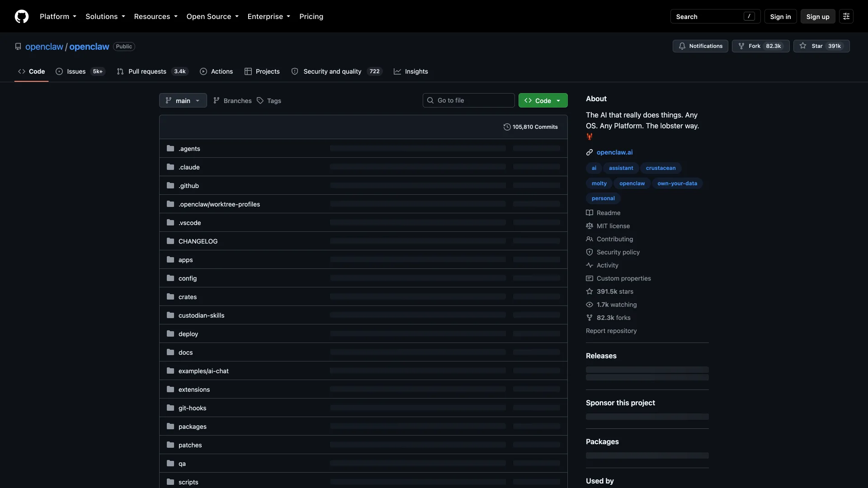Click the folder icon for patches

tap(170, 445)
